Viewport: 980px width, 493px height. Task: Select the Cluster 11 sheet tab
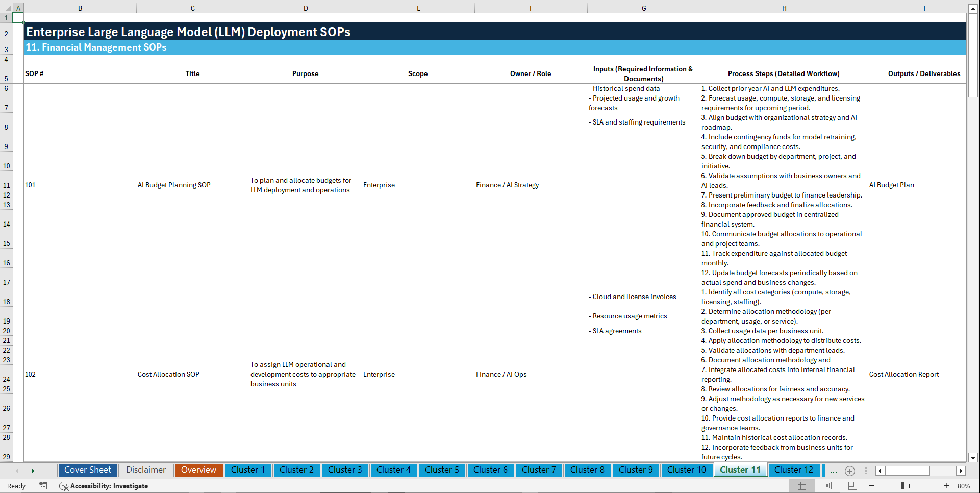click(740, 470)
